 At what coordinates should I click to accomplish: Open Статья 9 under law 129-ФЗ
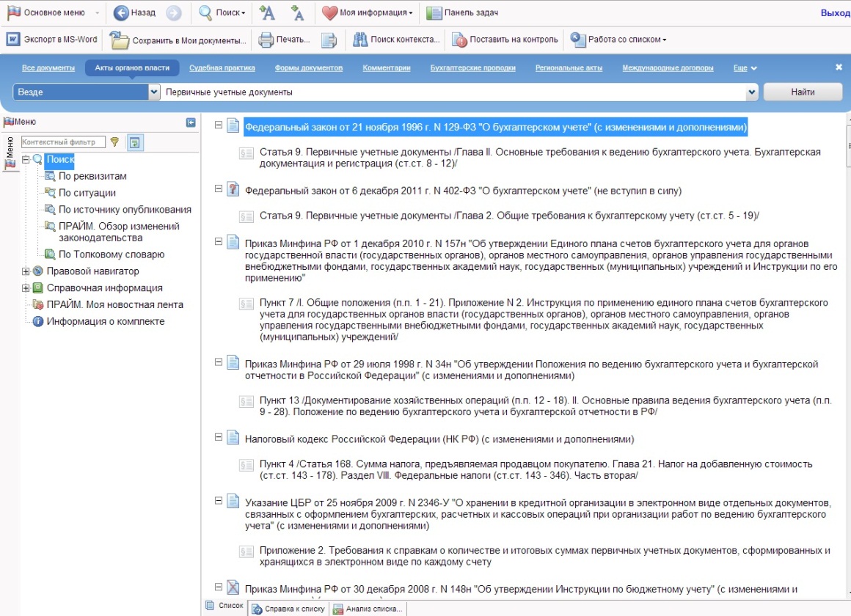click(540, 158)
